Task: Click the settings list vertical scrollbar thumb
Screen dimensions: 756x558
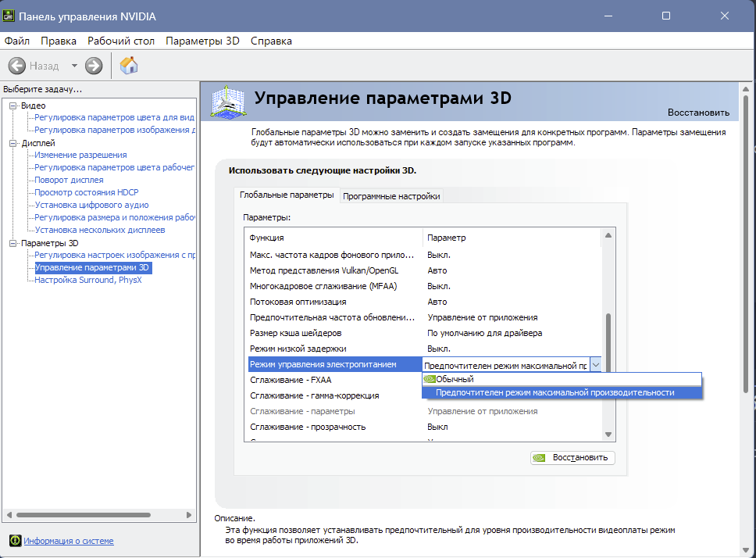Action: (608, 342)
